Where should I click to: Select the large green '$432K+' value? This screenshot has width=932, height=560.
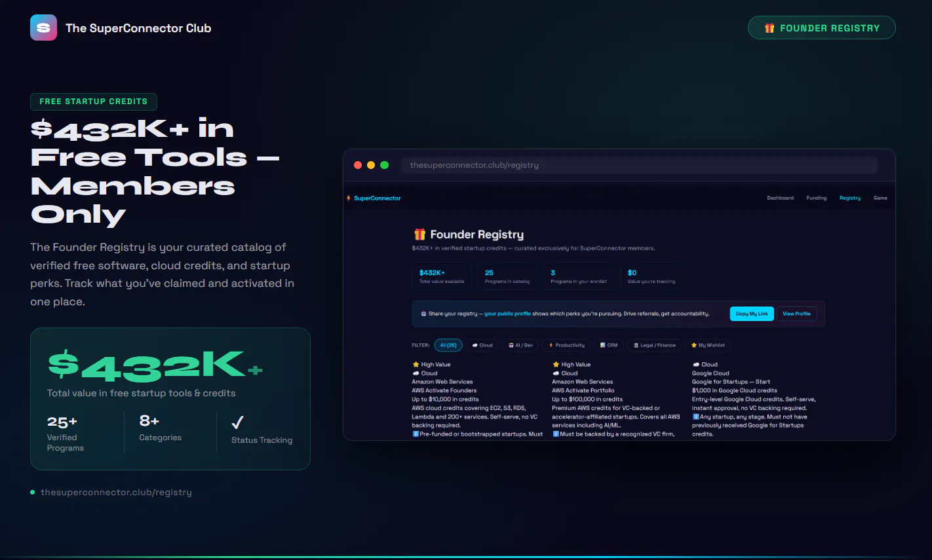click(155, 365)
